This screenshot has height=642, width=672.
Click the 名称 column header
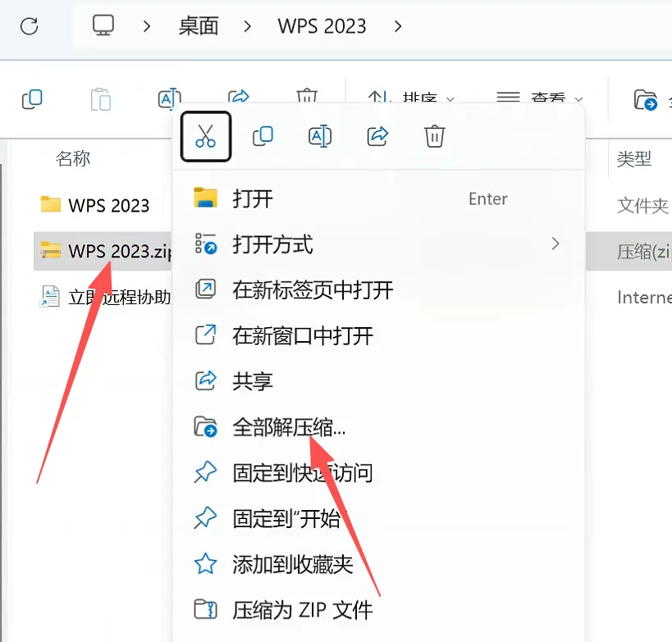(73, 158)
